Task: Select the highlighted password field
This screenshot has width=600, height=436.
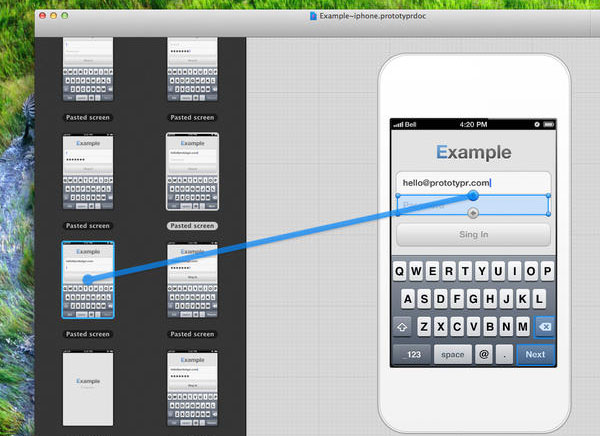Action: [473, 205]
